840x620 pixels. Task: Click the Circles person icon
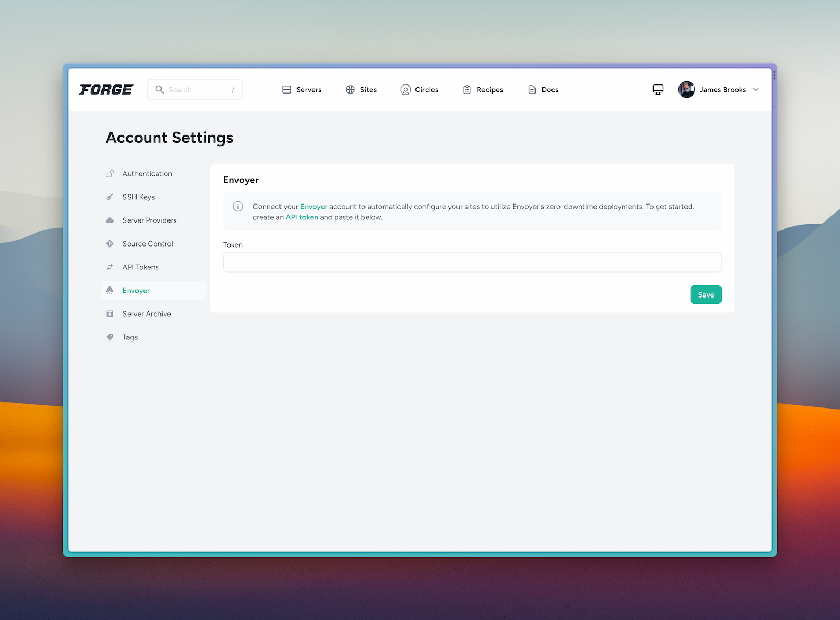coord(405,90)
